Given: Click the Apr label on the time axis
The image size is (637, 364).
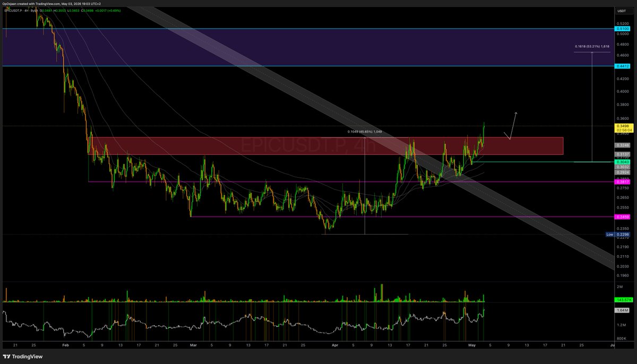Looking at the screenshot, I should [334, 345].
